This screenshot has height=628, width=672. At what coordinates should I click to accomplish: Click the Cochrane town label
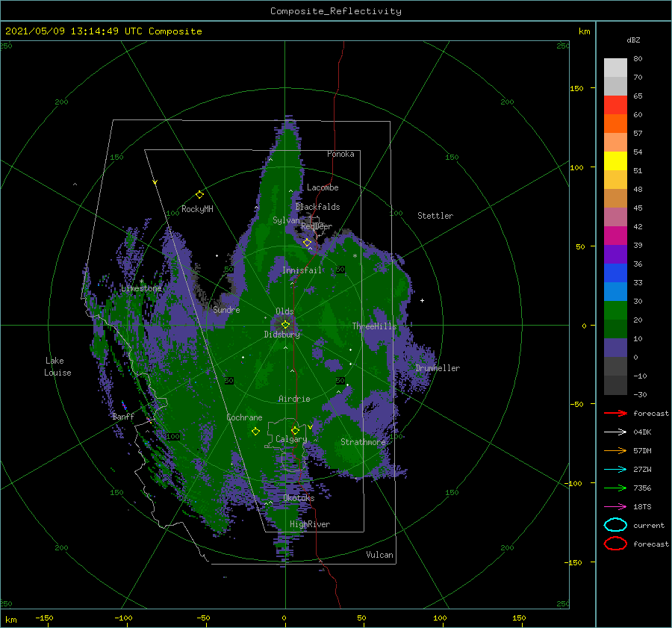(244, 417)
